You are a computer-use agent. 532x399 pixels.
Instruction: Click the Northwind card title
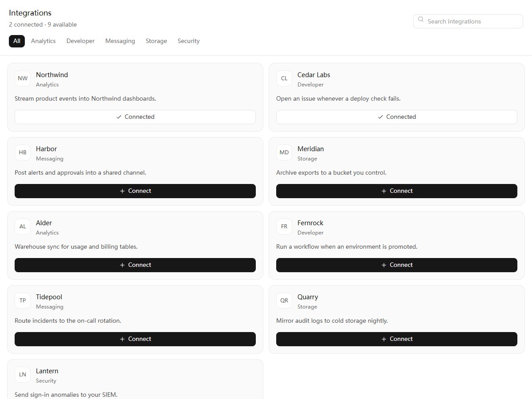point(52,75)
